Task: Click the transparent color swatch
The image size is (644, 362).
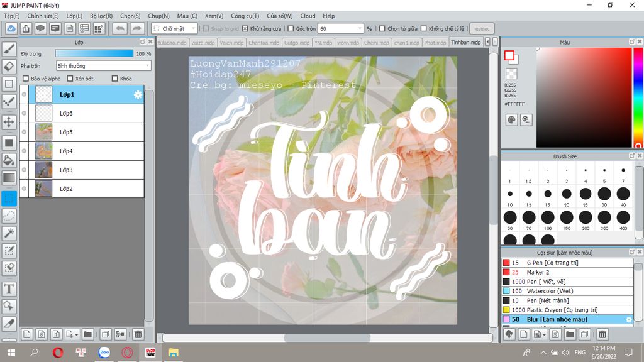Action: click(511, 74)
